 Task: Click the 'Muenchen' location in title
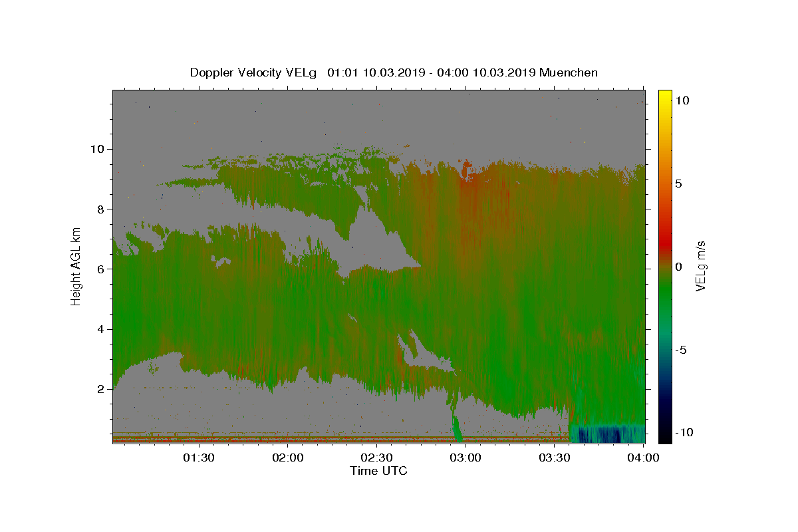coord(569,72)
